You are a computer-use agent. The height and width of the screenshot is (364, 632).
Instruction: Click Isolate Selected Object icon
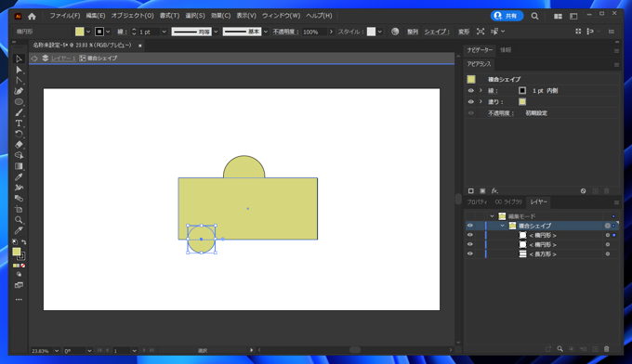[481, 32]
